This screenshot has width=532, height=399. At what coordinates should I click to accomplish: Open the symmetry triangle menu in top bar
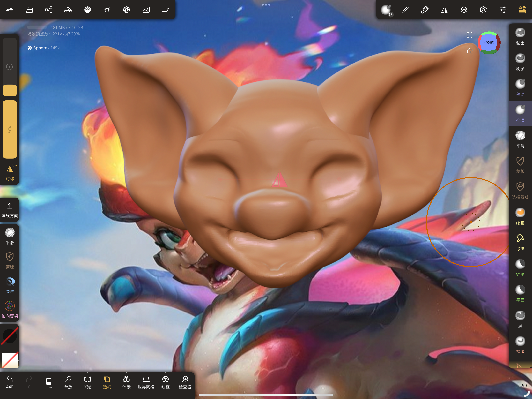click(444, 10)
